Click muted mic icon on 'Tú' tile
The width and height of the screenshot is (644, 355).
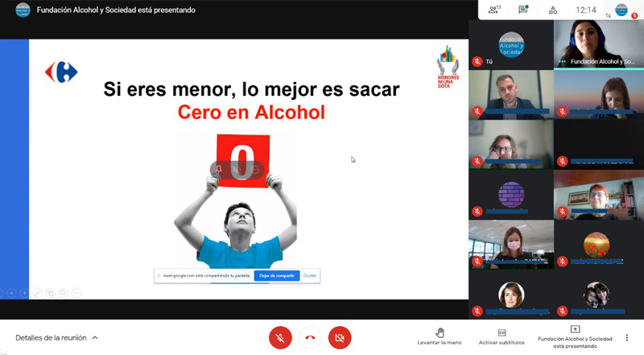[x=477, y=61]
